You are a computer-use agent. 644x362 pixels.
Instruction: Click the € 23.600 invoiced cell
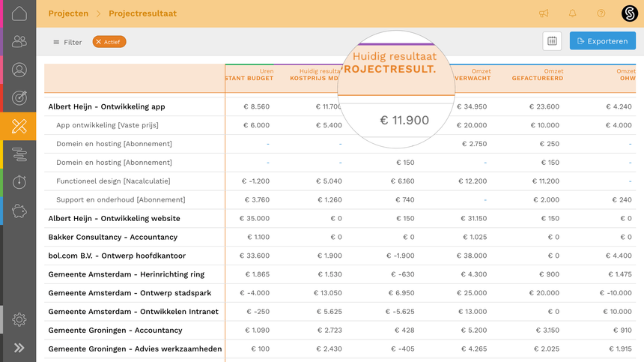pyautogui.click(x=544, y=106)
